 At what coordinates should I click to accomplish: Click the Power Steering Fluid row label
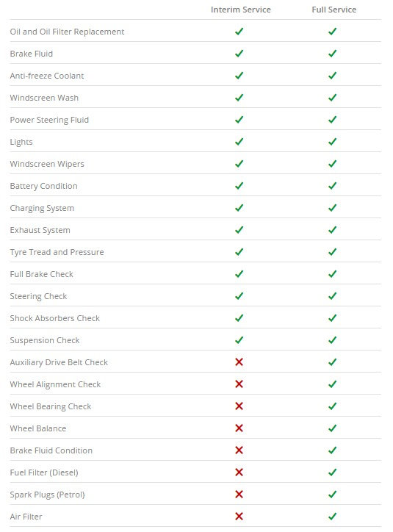pos(49,120)
